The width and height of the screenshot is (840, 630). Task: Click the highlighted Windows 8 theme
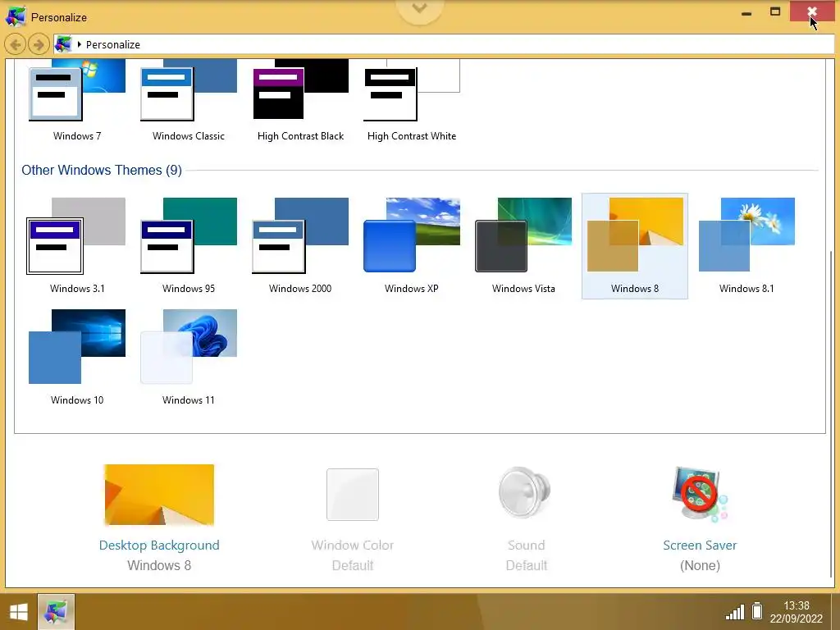(635, 246)
